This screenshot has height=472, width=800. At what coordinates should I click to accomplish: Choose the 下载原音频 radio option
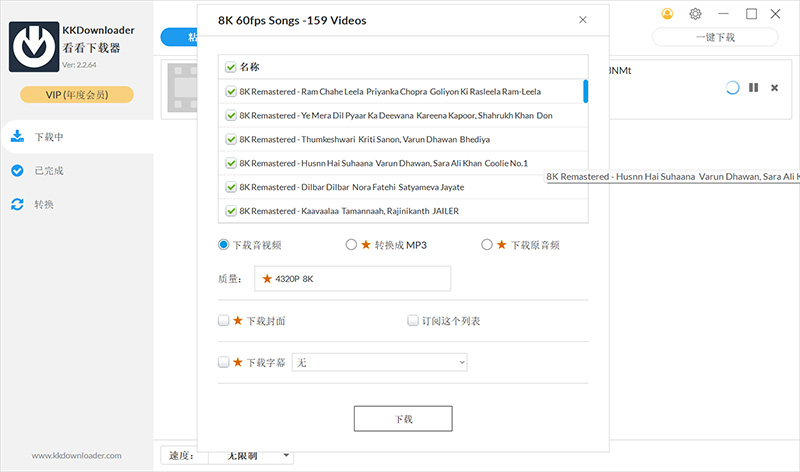click(x=487, y=245)
